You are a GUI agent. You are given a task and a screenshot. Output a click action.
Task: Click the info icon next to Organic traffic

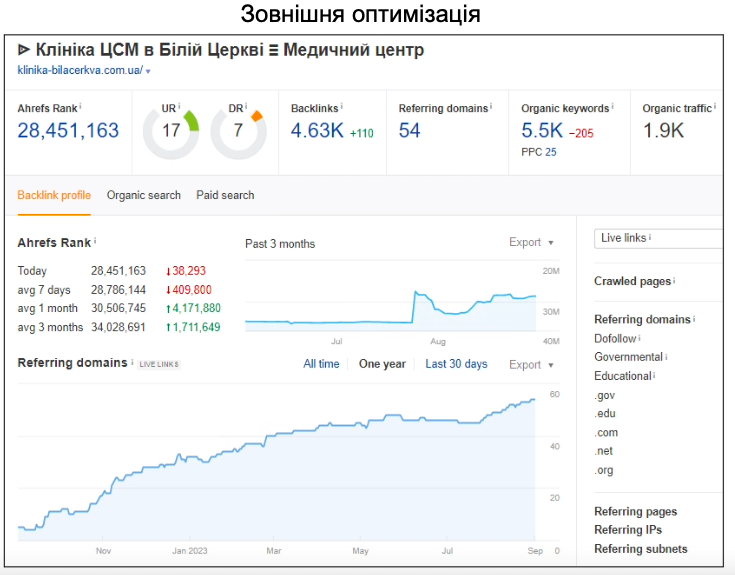(x=714, y=107)
